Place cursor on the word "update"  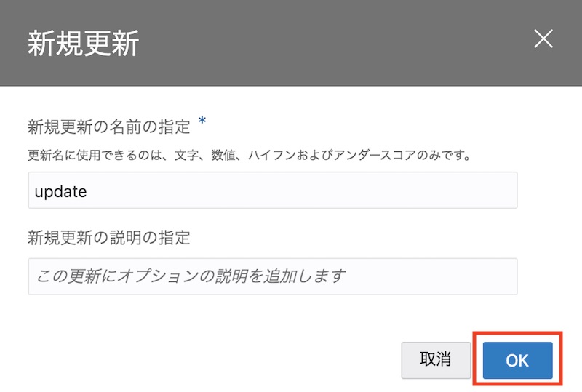tap(61, 191)
